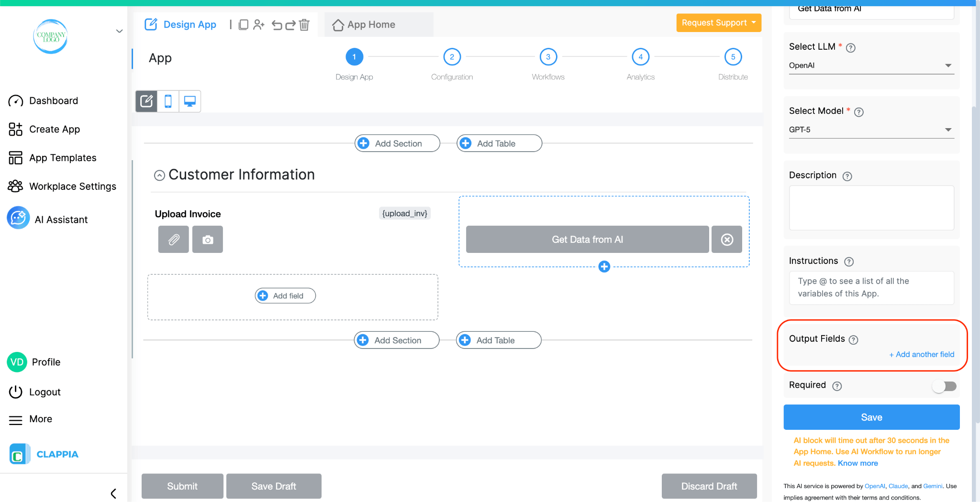Click top Add Table button

(499, 143)
